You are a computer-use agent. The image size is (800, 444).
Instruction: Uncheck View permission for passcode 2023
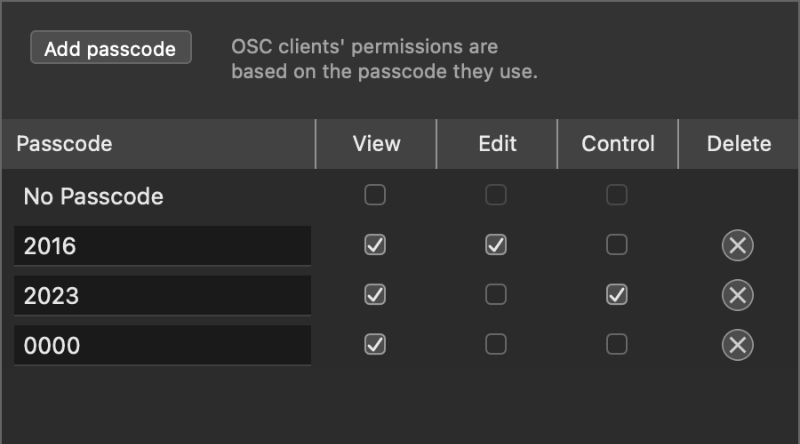pos(375,295)
